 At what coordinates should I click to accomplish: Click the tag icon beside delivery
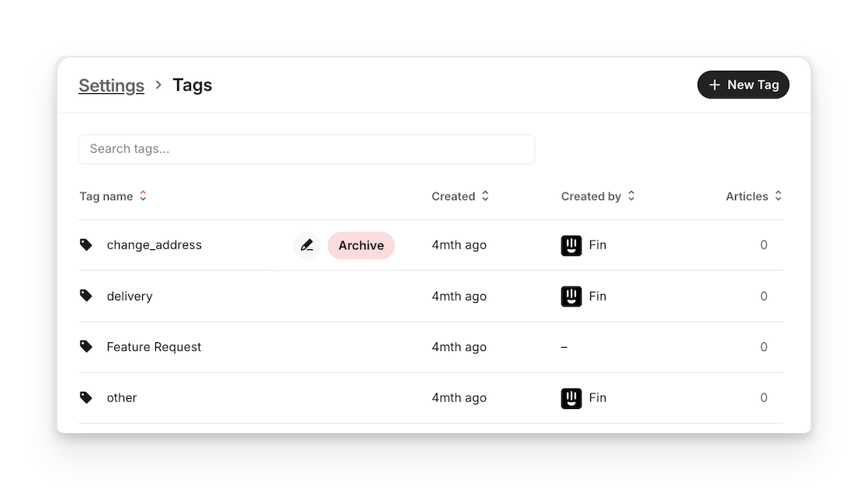click(x=86, y=296)
